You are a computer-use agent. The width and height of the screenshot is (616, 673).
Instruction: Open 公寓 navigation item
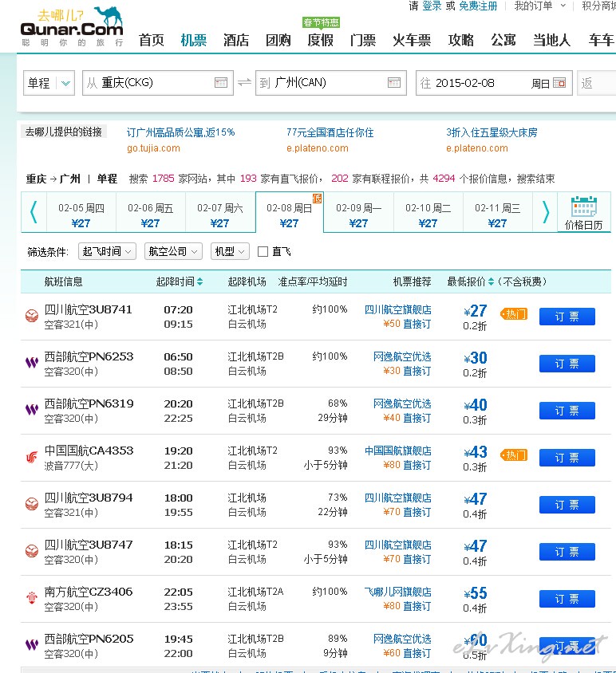point(503,41)
